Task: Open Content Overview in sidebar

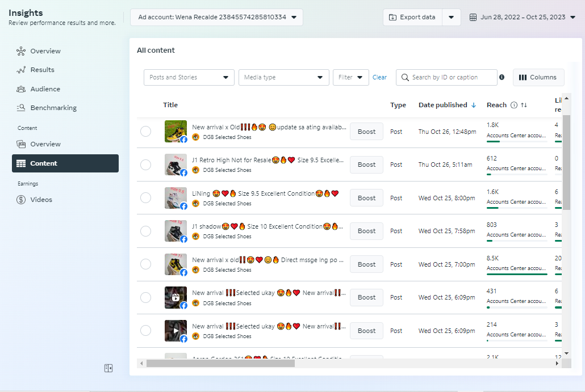Action: click(45, 144)
